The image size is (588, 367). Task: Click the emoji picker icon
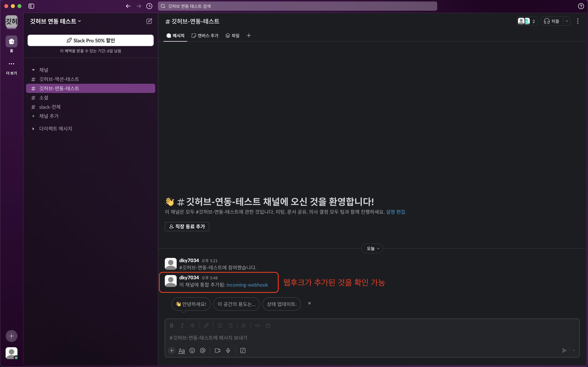[x=192, y=351]
